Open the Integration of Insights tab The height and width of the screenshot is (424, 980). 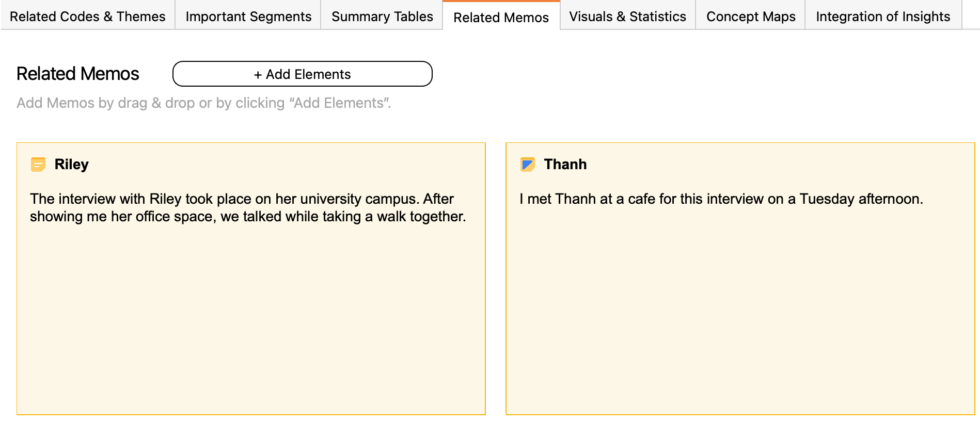pos(883,17)
